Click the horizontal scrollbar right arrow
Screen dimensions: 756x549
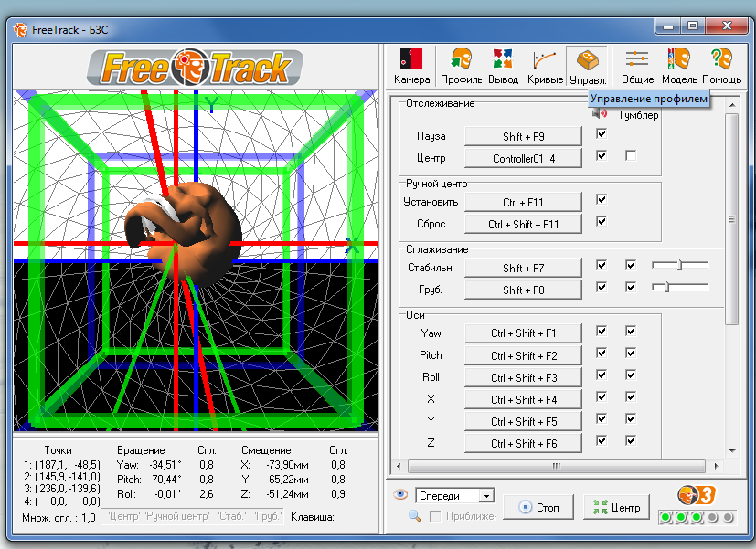click(x=716, y=466)
